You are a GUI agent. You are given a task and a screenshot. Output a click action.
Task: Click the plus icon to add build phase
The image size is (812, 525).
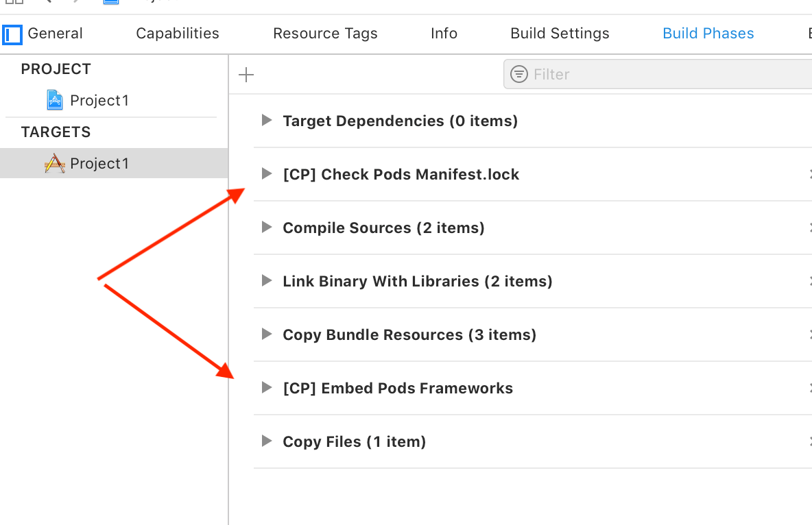pos(246,75)
